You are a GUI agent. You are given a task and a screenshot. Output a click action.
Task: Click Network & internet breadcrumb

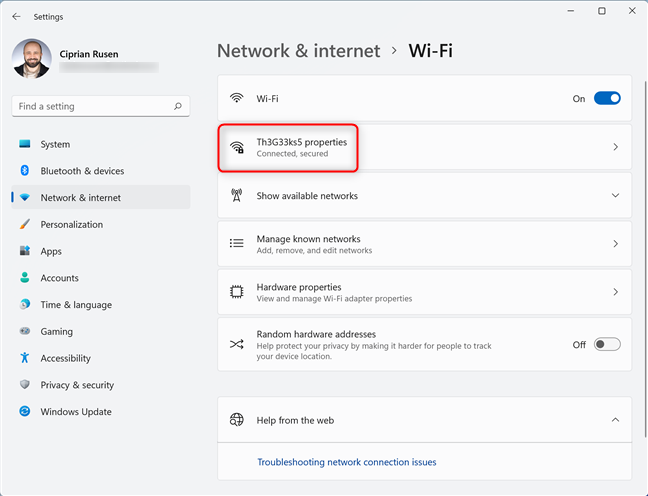[x=298, y=51]
